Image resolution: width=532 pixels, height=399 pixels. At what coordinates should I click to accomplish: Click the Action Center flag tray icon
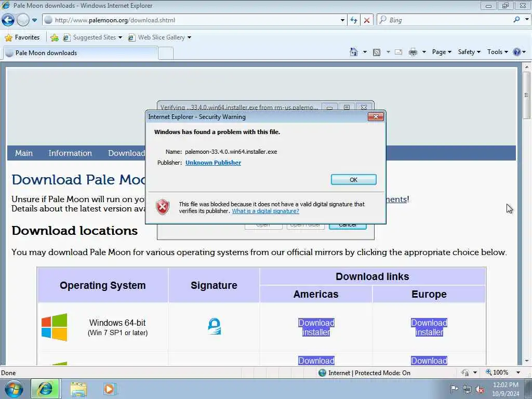click(x=454, y=389)
